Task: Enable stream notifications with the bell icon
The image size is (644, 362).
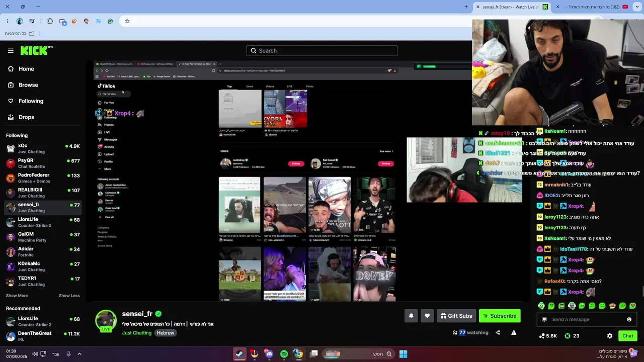Action: [x=411, y=316]
